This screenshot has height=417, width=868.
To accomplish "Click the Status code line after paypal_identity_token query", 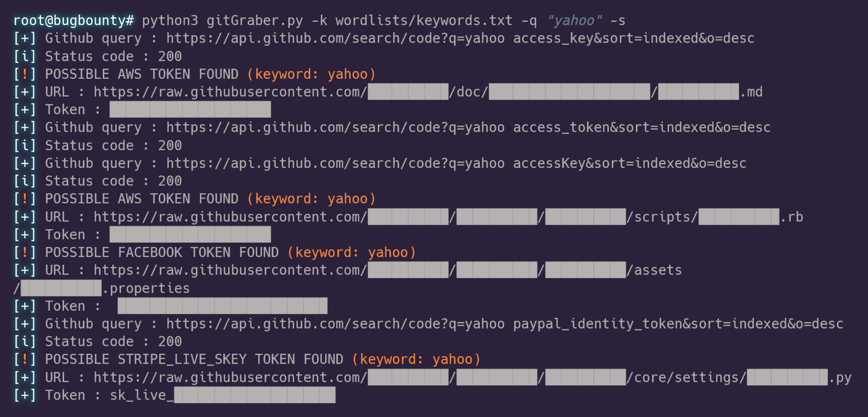I will (x=98, y=341).
